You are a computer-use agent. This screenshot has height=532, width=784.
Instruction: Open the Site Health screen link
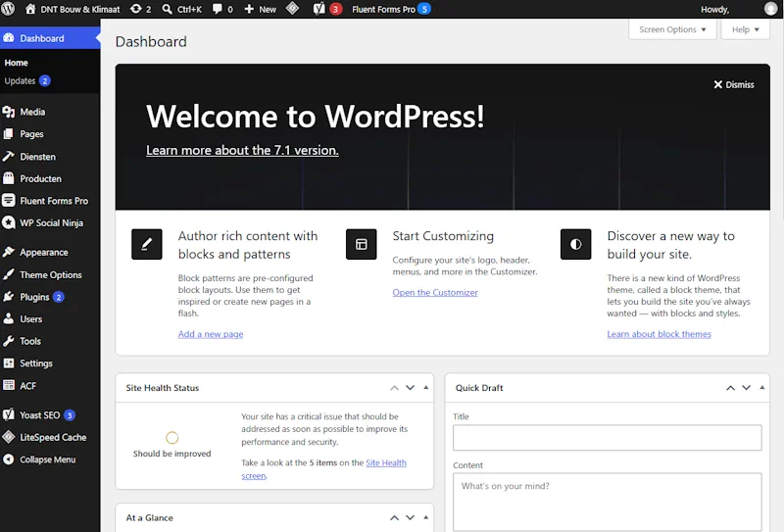point(385,463)
